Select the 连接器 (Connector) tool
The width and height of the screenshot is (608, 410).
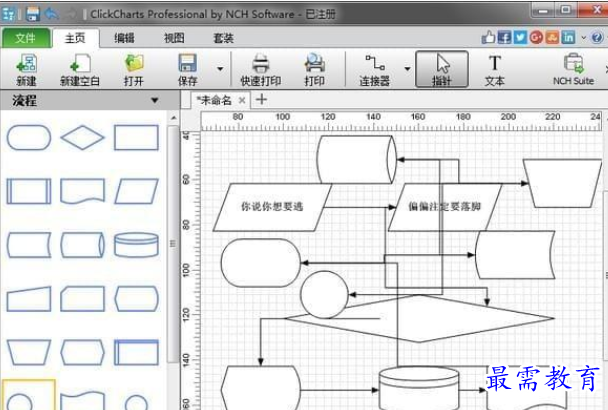pyautogui.click(x=374, y=69)
